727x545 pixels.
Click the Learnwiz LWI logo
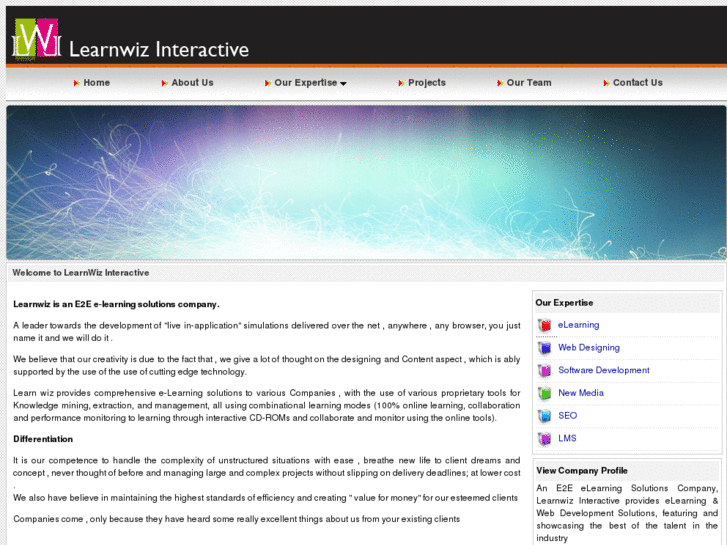click(36, 38)
